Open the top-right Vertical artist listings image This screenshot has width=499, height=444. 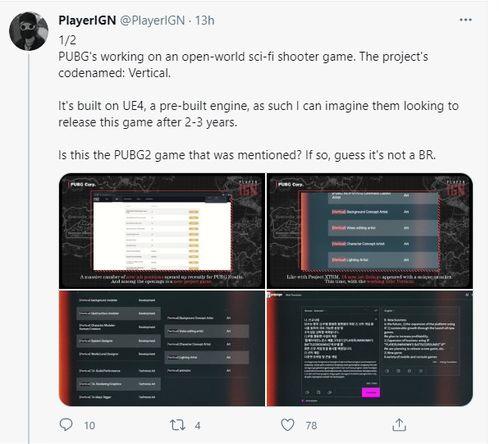(x=370, y=231)
